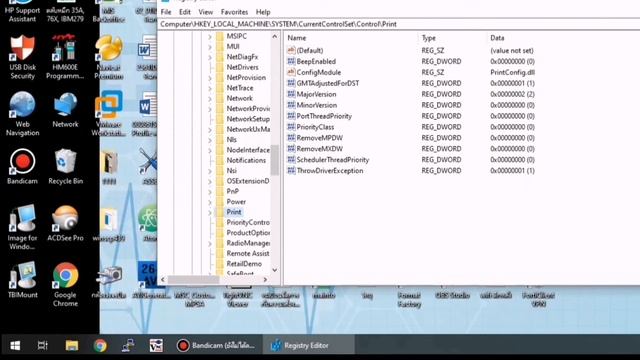Open Network desktop icon
Screen dimensions: 640x360
click(65, 110)
